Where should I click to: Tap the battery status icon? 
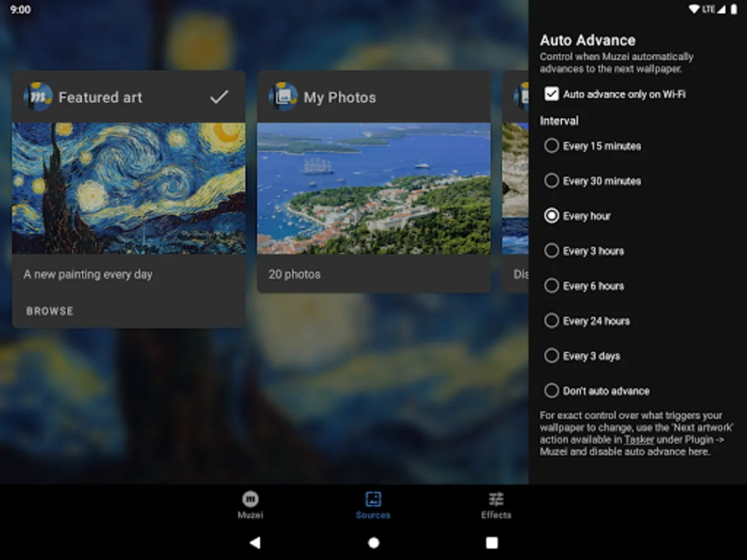[x=733, y=10]
